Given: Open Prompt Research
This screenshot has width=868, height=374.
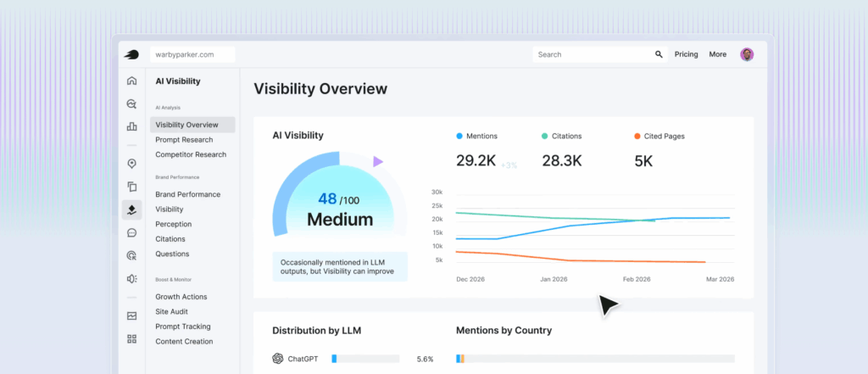Looking at the screenshot, I should tap(184, 140).
